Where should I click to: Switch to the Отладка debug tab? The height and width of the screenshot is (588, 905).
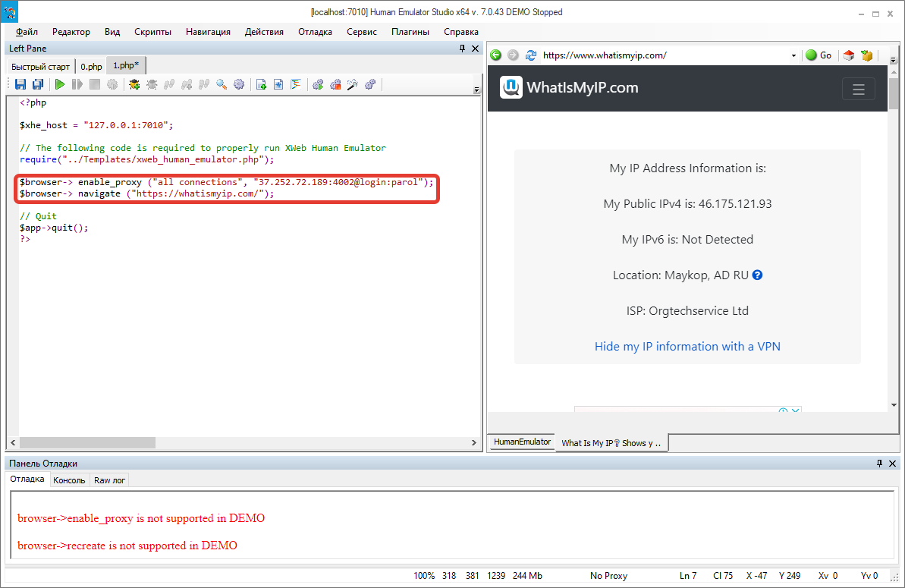[x=27, y=479]
